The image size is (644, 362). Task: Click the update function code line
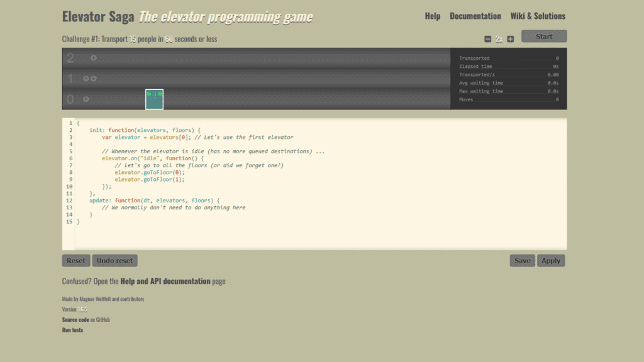[x=155, y=200]
